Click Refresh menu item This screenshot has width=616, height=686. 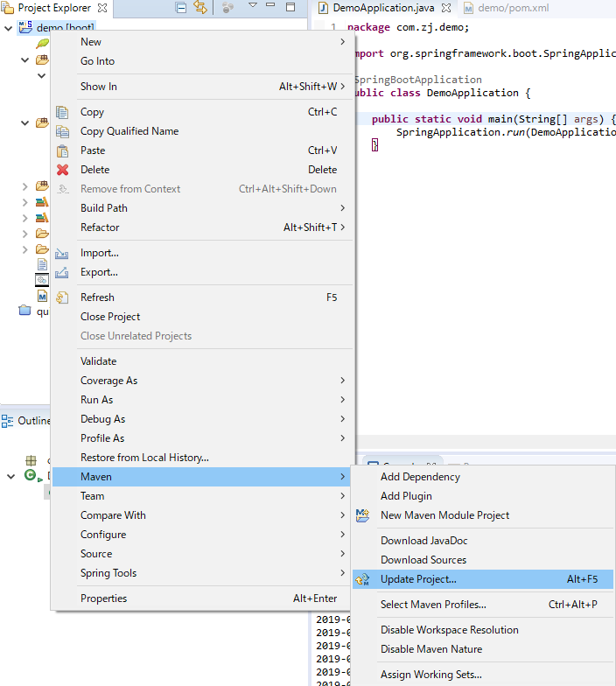click(203, 297)
